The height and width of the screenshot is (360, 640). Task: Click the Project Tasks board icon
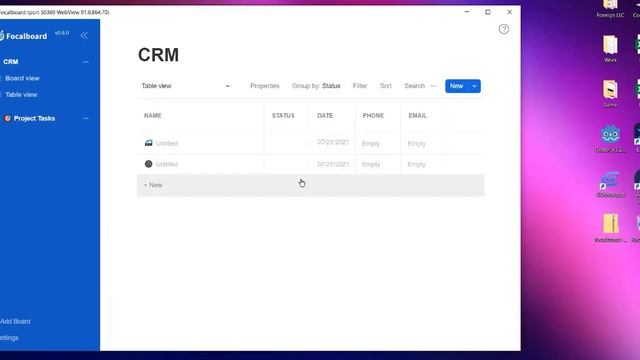coord(7,118)
